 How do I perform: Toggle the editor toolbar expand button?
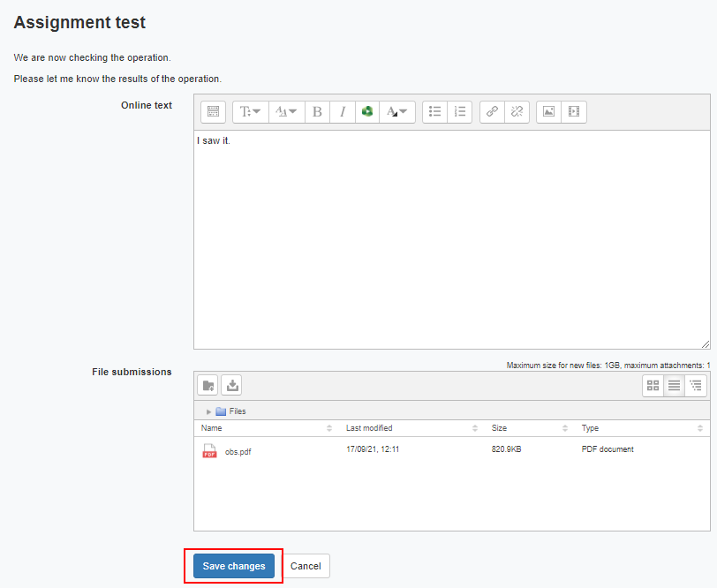pos(213,112)
